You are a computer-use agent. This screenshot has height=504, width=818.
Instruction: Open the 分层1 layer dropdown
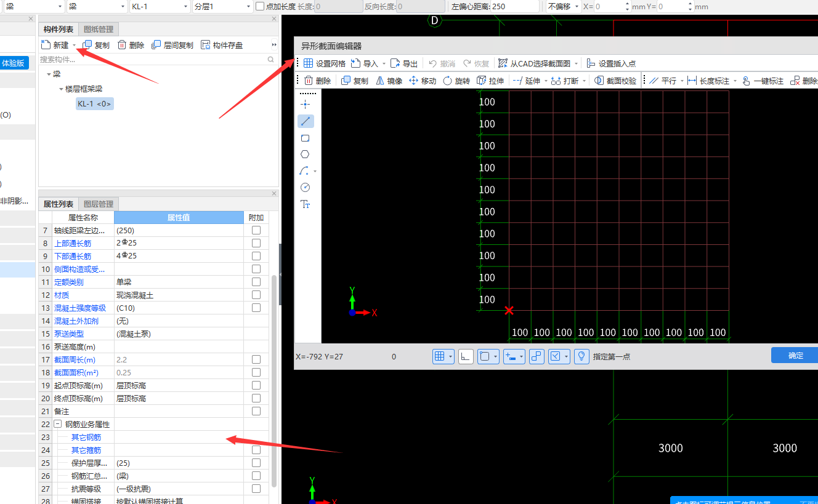[248, 6]
